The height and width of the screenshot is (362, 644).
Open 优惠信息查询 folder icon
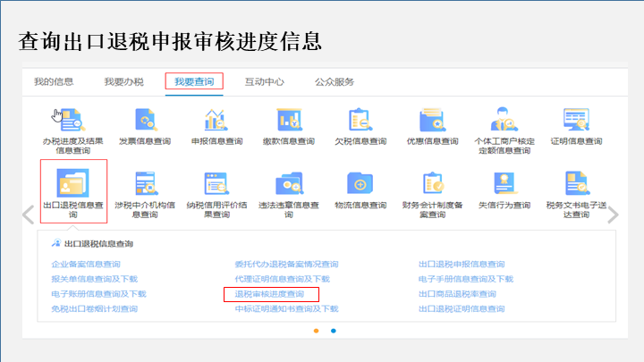pyautogui.click(x=432, y=120)
